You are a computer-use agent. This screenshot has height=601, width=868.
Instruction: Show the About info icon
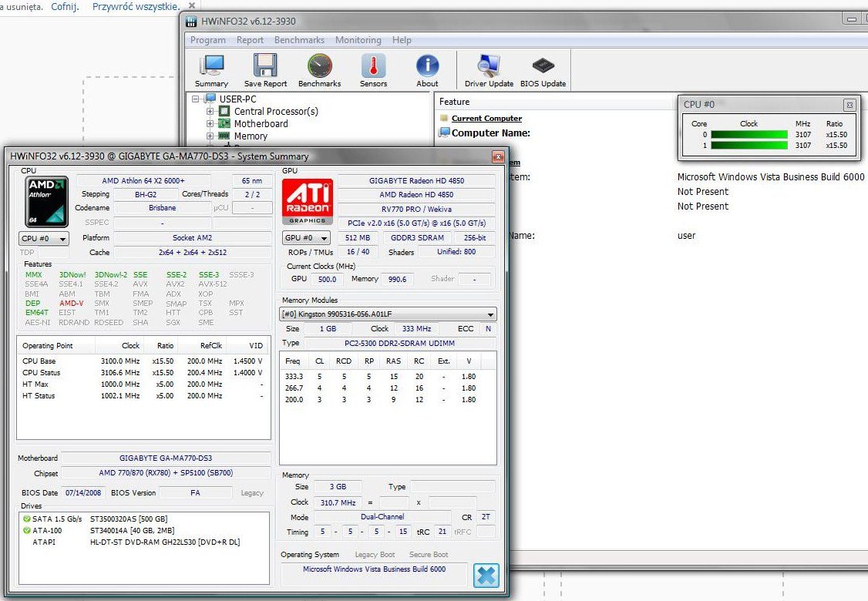coord(427,65)
